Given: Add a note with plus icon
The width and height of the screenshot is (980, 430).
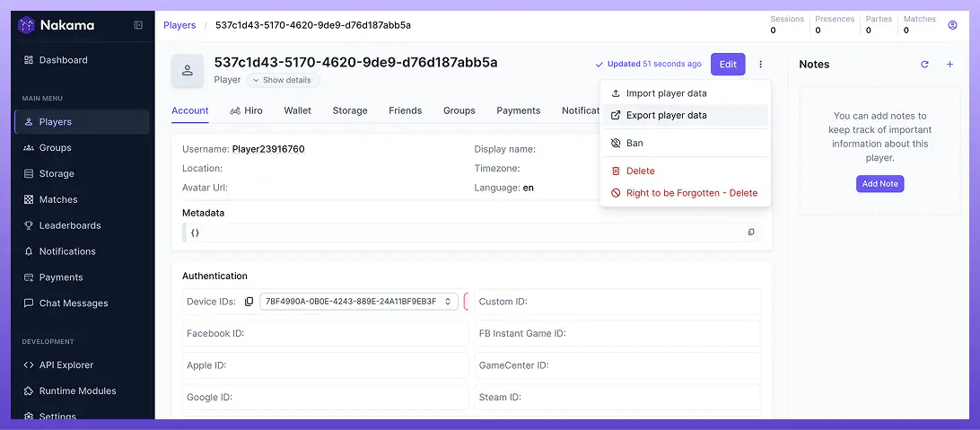Looking at the screenshot, I should click(x=950, y=65).
